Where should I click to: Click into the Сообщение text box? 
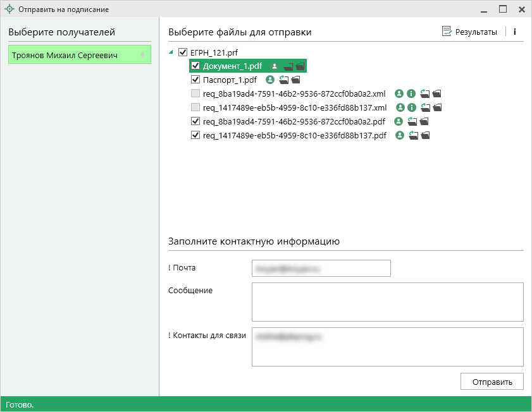click(x=387, y=302)
